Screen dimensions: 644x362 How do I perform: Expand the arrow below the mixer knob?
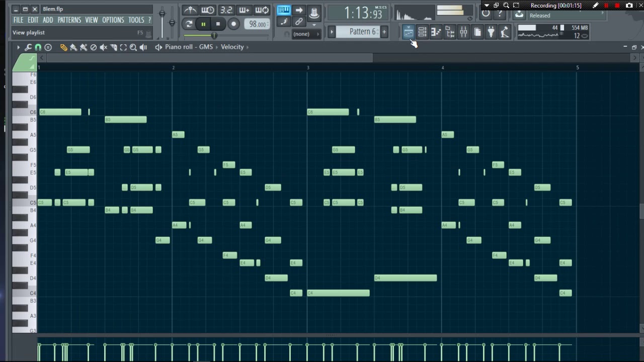(314, 24)
